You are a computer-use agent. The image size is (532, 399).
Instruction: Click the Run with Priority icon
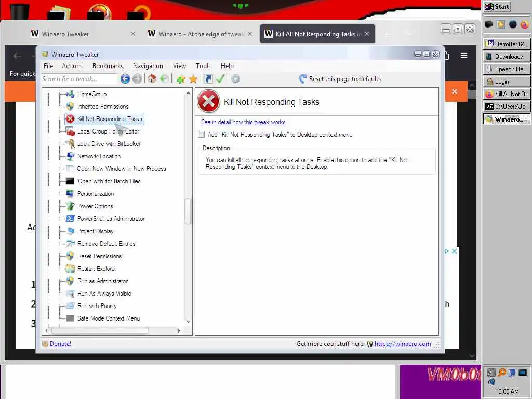coord(70,305)
